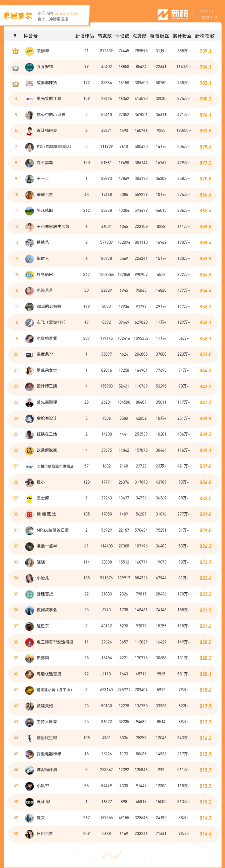Click 乔乔好物 account avatar
225x868 pixels.
pyautogui.click(x=30, y=67)
